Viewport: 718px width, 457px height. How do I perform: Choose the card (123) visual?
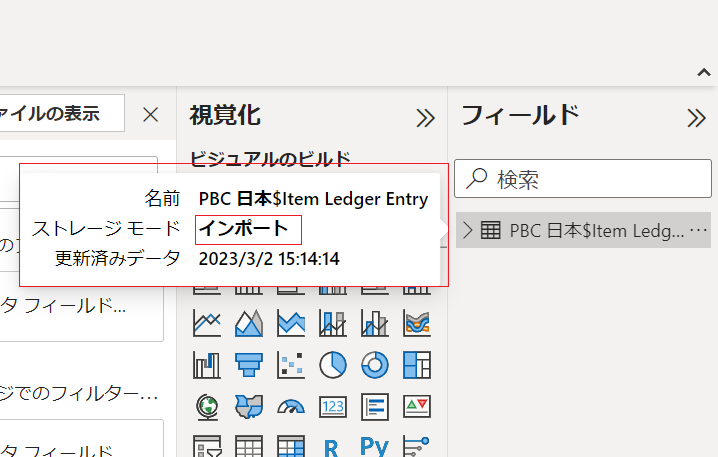click(332, 406)
